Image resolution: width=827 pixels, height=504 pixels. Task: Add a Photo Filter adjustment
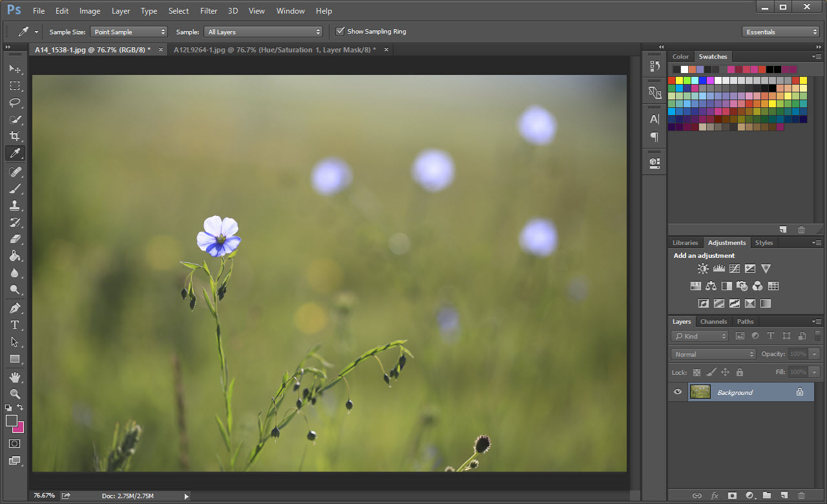742,286
